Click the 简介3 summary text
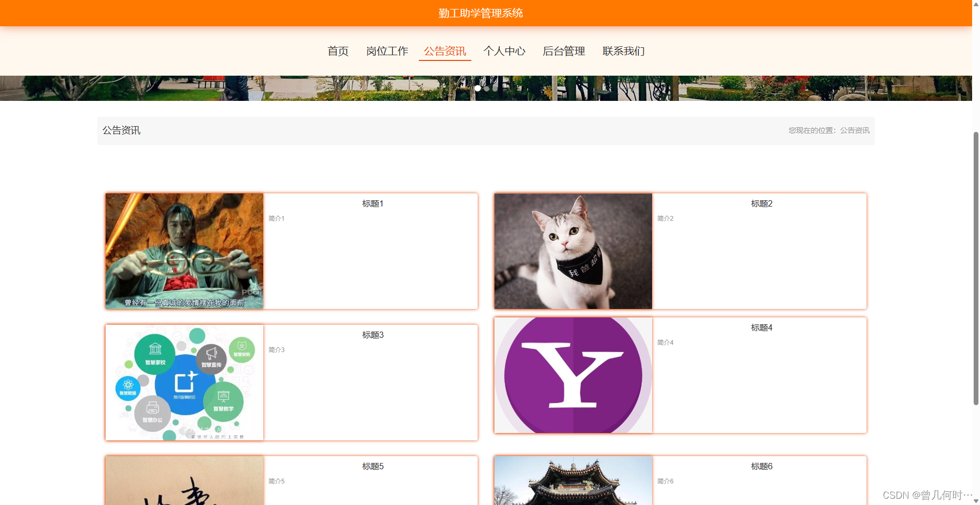The height and width of the screenshot is (505, 980). coord(276,350)
